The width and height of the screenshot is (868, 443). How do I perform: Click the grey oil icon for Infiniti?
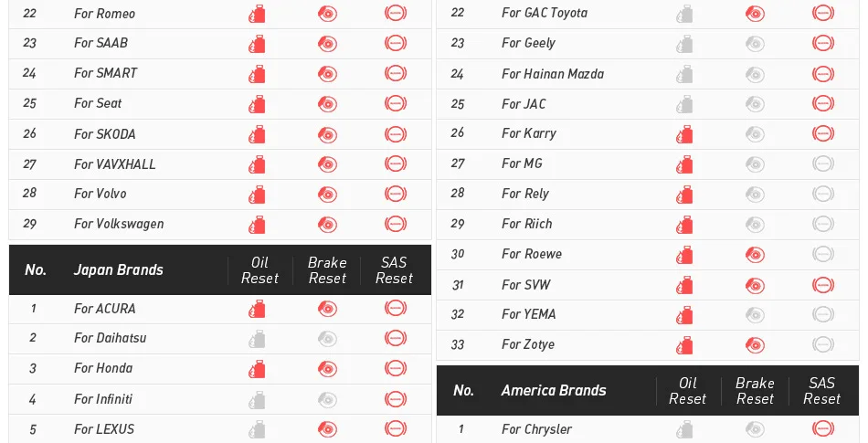click(x=257, y=399)
